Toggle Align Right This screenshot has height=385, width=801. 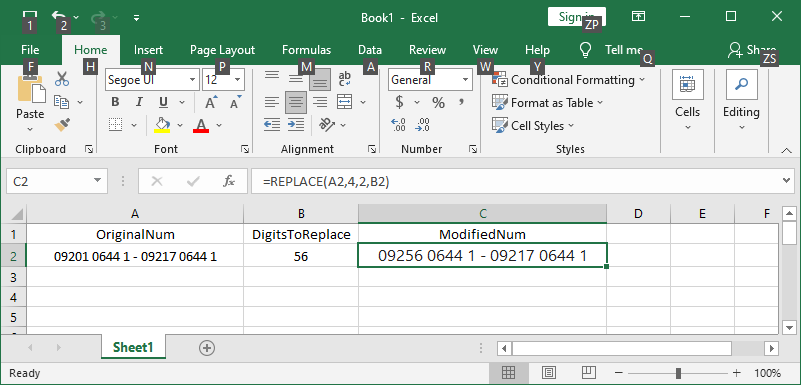point(320,102)
